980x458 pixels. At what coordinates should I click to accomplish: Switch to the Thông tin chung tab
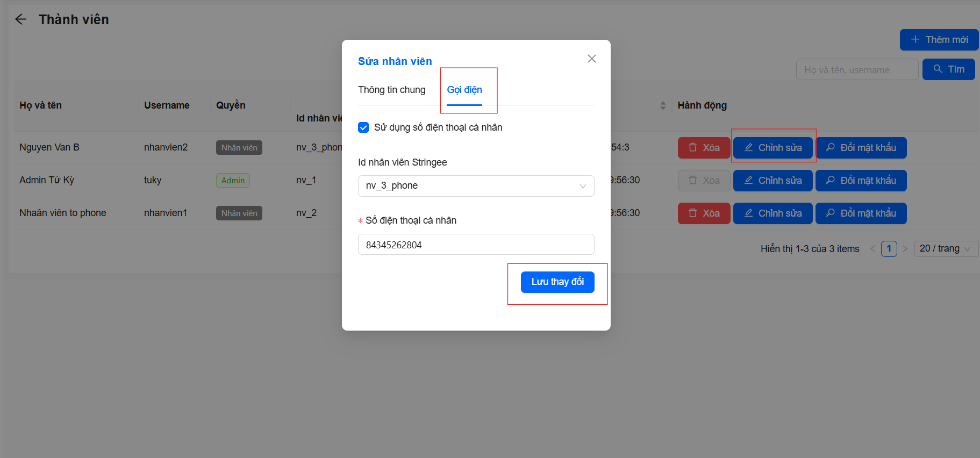[391, 90]
